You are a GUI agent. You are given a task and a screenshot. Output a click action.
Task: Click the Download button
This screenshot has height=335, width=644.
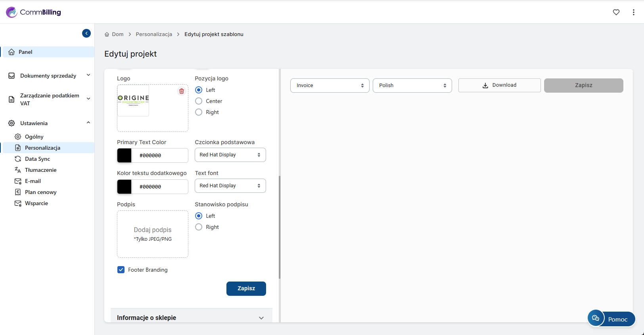click(499, 85)
